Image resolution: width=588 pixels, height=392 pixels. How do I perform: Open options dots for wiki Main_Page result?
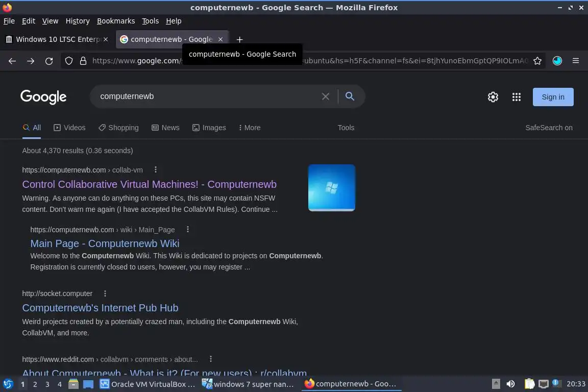(188, 229)
